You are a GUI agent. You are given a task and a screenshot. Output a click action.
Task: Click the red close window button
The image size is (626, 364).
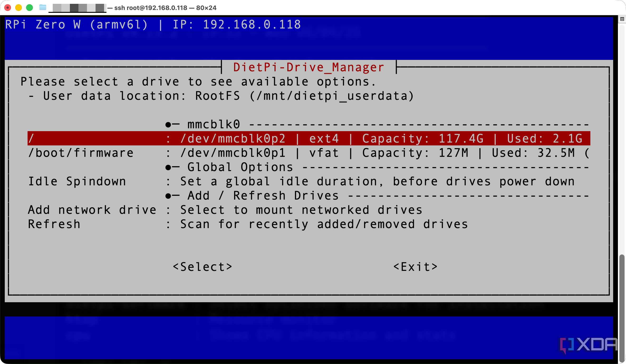(x=8, y=7)
